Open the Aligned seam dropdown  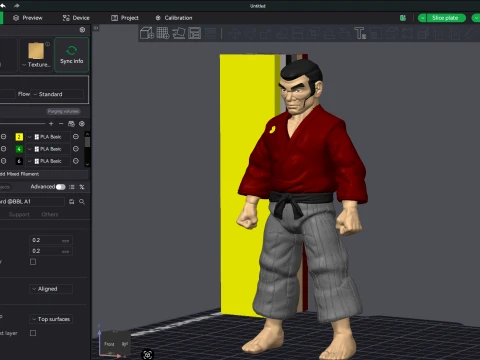51,289
